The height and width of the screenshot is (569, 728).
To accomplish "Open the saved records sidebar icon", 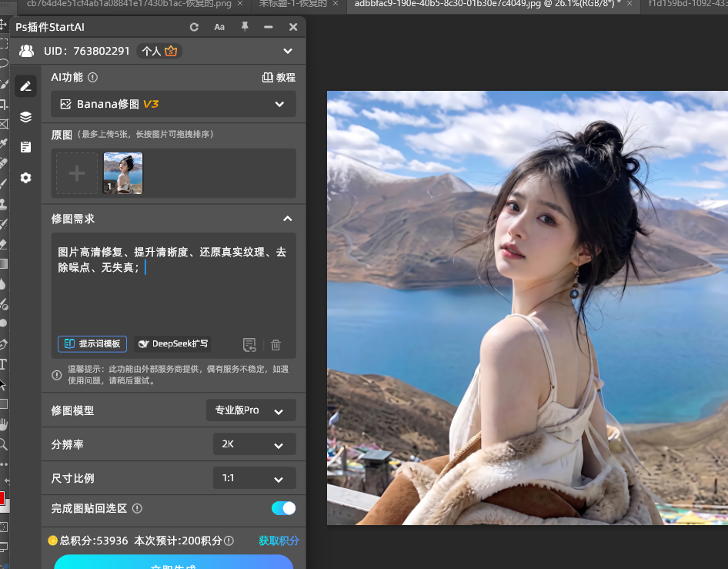I will point(25,147).
